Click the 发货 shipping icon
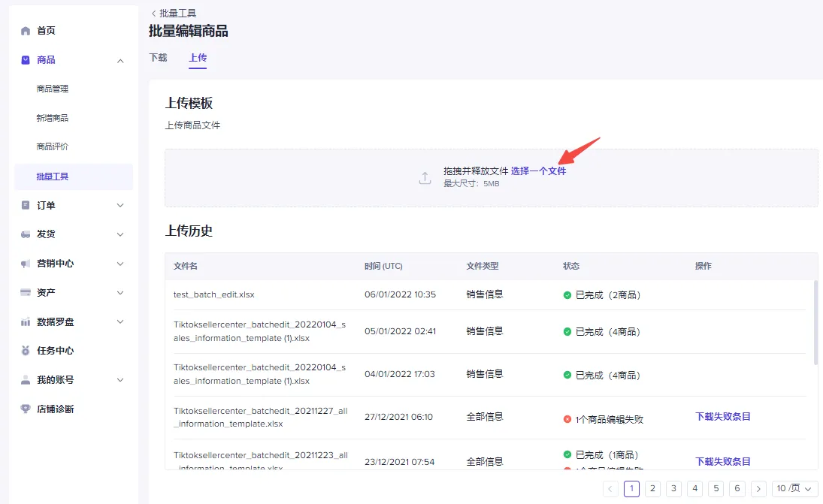The width and height of the screenshot is (823, 504). [24, 234]
